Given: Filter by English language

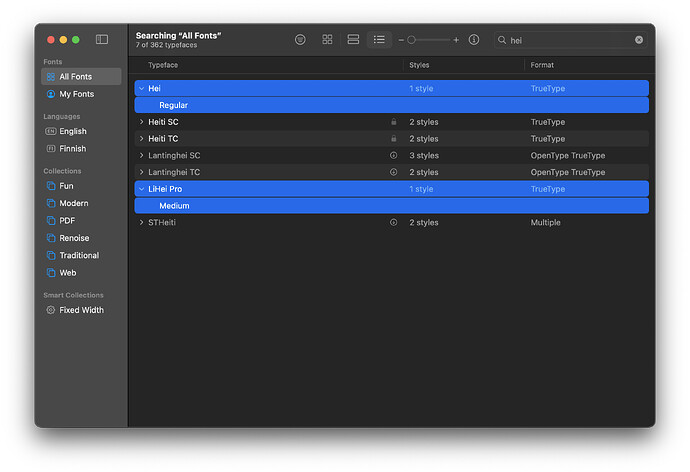Looking at the screenshot, I should coord(81,131).
